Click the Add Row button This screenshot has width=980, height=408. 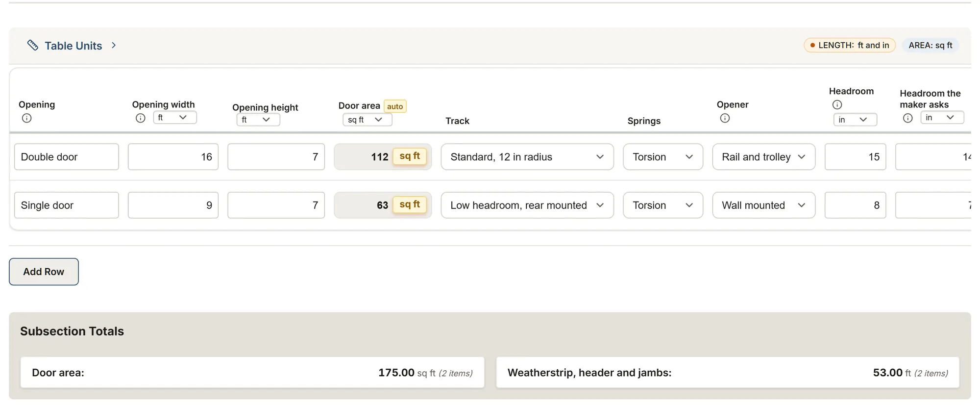point(44,272)
